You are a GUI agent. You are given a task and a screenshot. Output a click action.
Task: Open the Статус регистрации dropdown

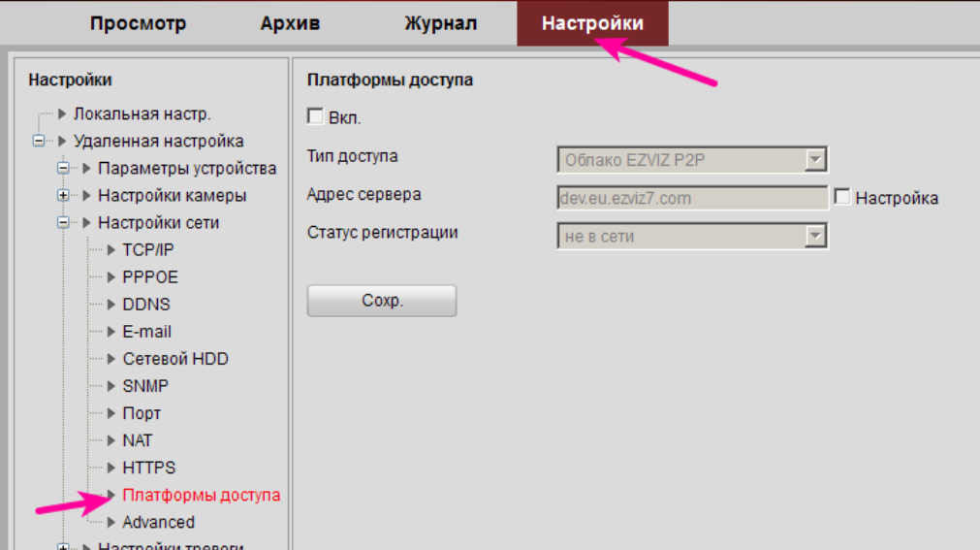pyautogui.click(x=815, y=236)
